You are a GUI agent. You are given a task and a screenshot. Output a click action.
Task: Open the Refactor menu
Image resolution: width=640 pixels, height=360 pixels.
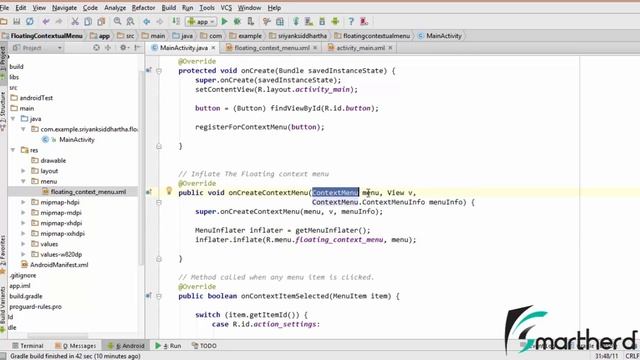tap(143, 8)
